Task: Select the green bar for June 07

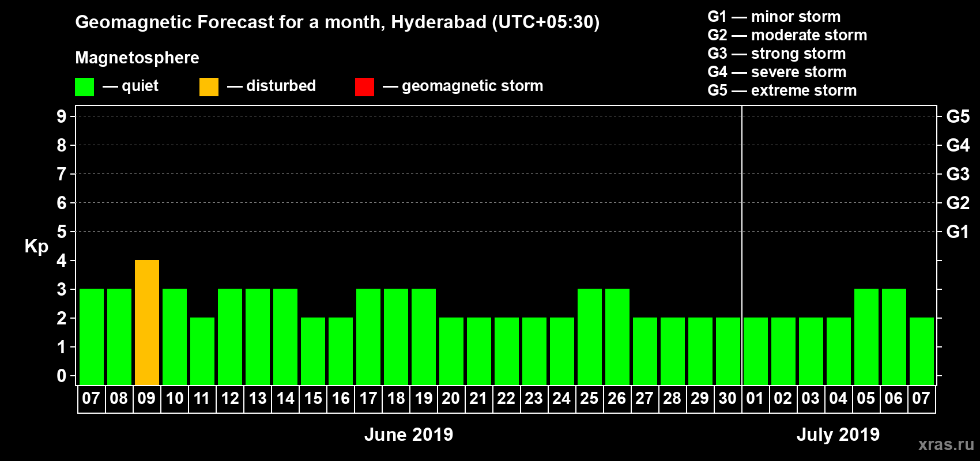Action: (x=92, y=337)
